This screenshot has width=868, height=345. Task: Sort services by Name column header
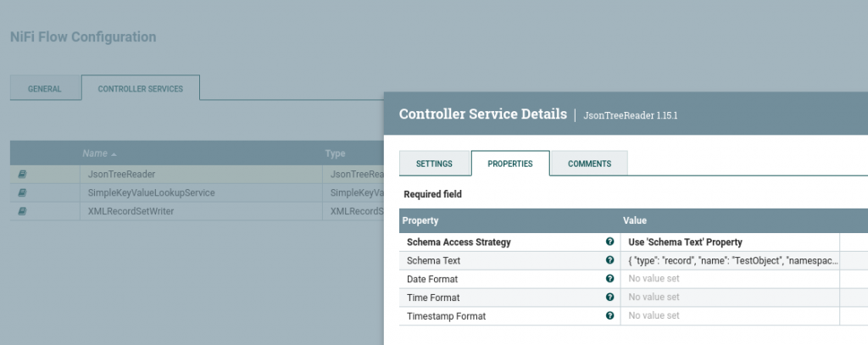[99, 153]
